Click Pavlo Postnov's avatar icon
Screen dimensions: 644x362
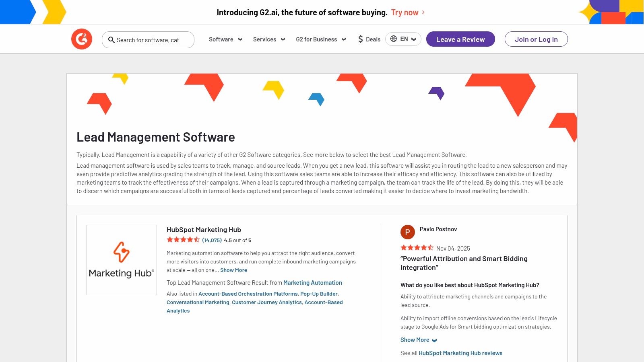pyautogui.click(x=408, y=232)
